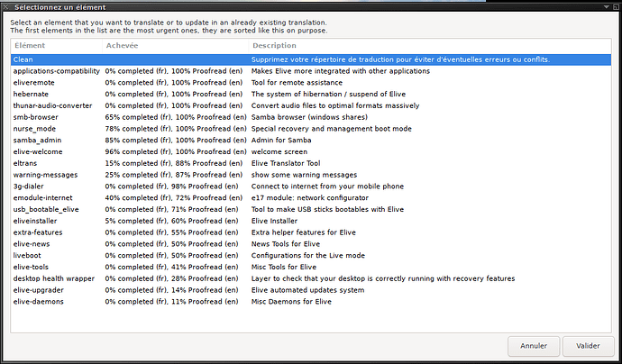Click the Valider button

(x=588, y=346)
